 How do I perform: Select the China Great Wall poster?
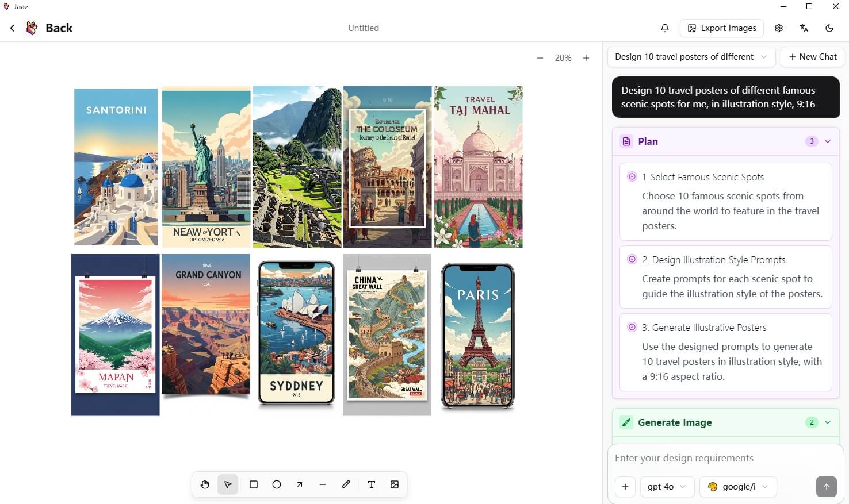point(387,334)
